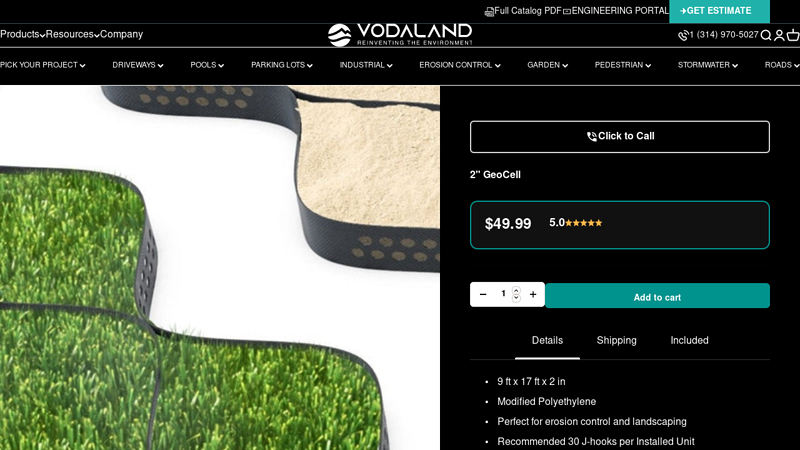800x450 pixels.
Task: Click the quantity input field
Action: (507, 294)
